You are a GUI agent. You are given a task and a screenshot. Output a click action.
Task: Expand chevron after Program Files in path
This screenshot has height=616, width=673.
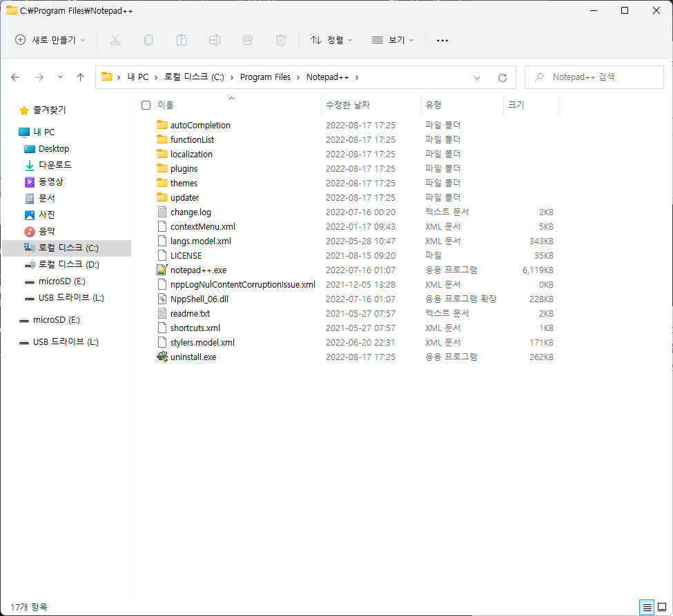tap(298, 78)
